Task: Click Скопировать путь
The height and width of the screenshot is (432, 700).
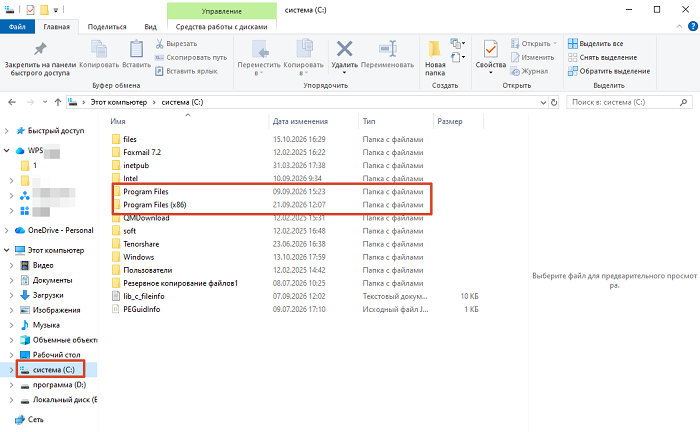Action: 191,58
